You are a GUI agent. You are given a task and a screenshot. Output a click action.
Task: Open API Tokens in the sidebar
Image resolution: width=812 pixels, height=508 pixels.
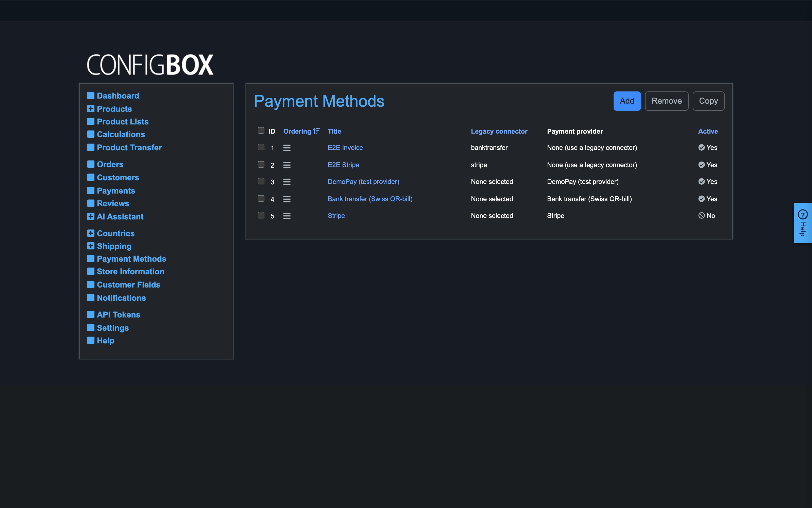[119, 315]
